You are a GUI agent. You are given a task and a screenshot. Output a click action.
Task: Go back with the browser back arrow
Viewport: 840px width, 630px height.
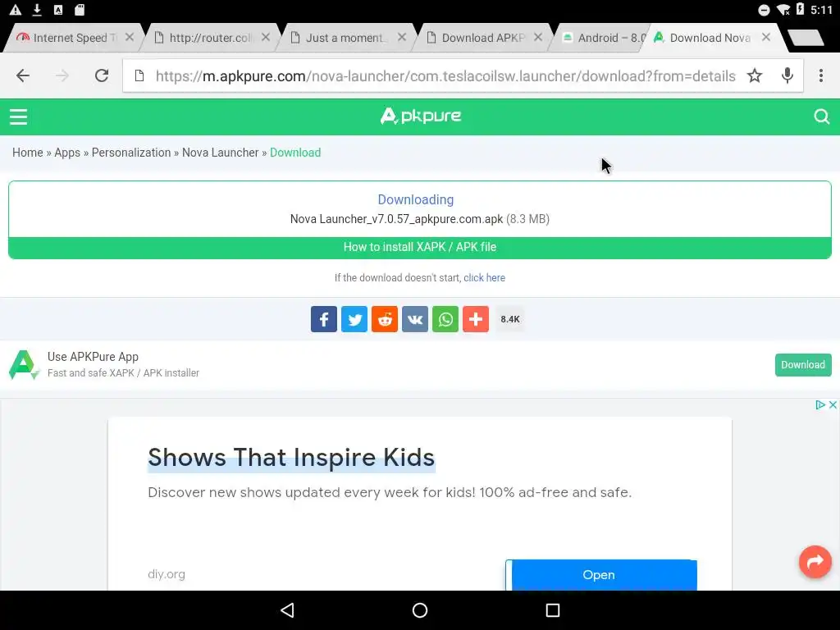(x=23, y=76)
